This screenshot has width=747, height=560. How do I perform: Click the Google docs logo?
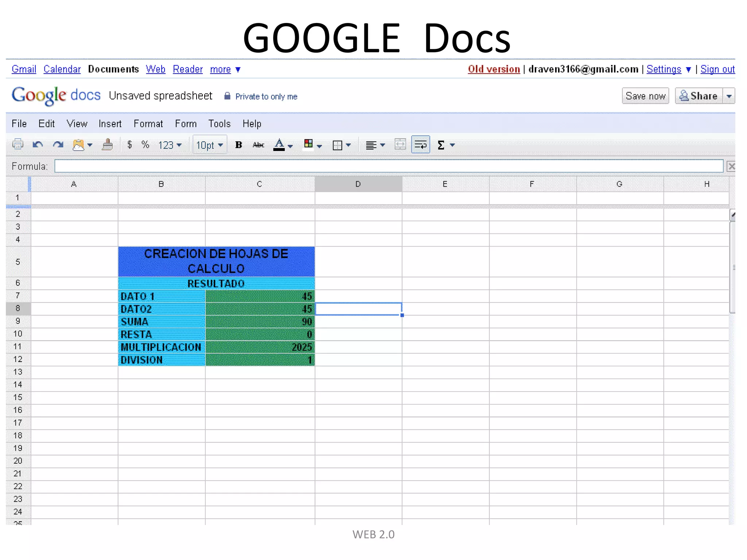pos(56,96)
